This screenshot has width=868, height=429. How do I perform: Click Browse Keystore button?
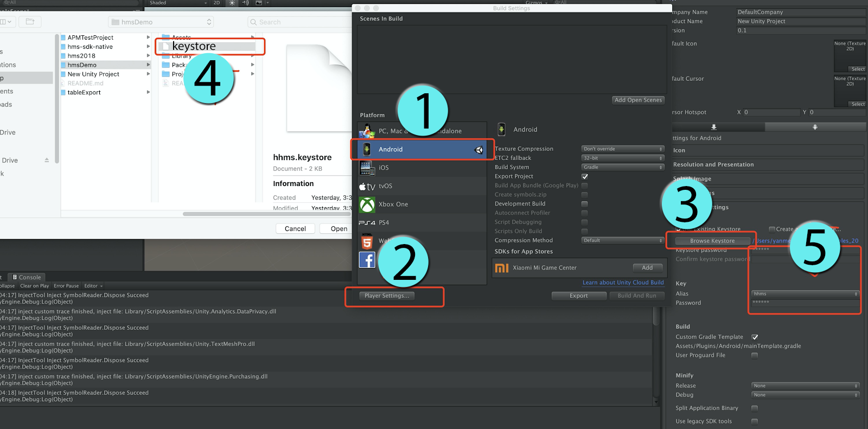pyautogui.click(x=712, y=241)
